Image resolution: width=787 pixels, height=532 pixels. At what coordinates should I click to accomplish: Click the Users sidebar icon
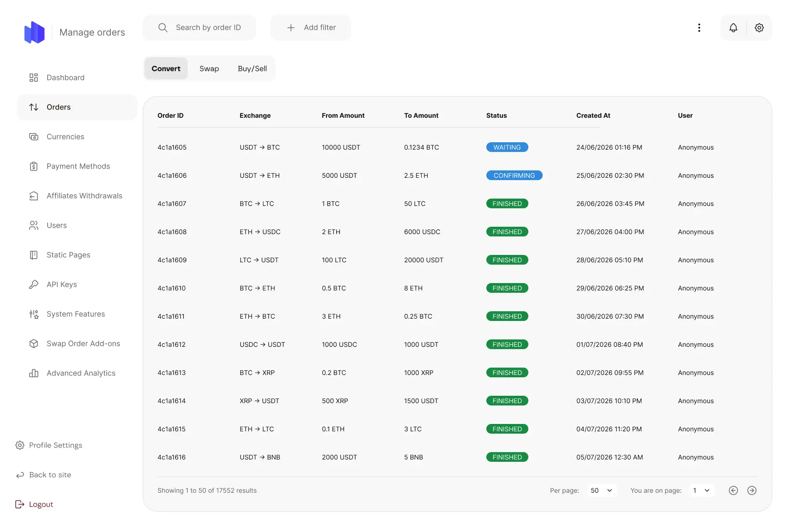pyautogui.click(x=34, y=225)
